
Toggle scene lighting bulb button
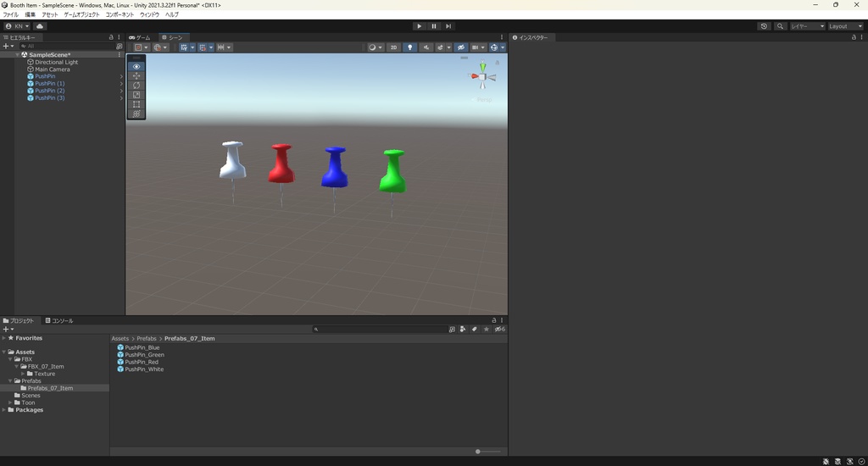point(409,47)
